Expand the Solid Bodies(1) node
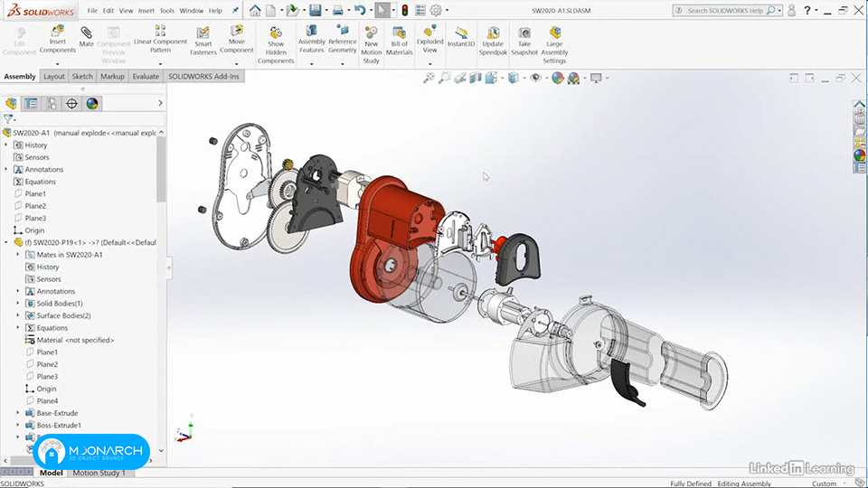The height and width of the screenshot is (488, 868). point(18,304)
